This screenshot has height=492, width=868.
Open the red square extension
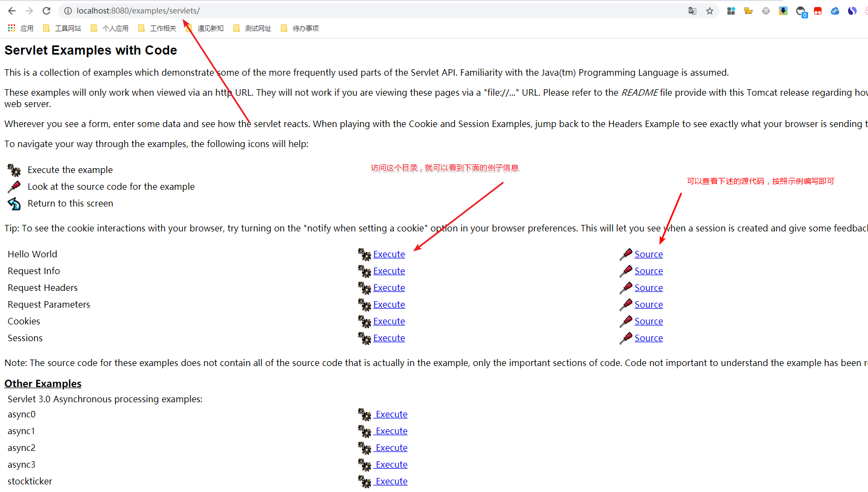[818, 11]
